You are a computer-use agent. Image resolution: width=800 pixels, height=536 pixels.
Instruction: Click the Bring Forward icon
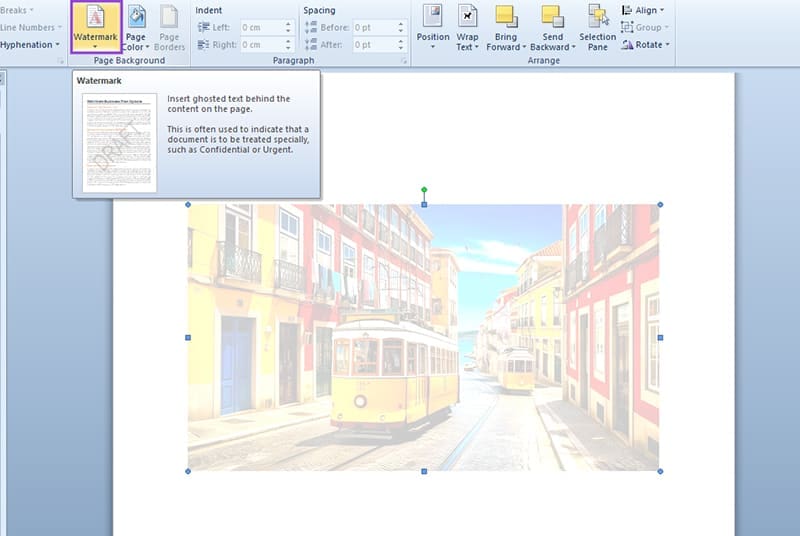(506, 17)
